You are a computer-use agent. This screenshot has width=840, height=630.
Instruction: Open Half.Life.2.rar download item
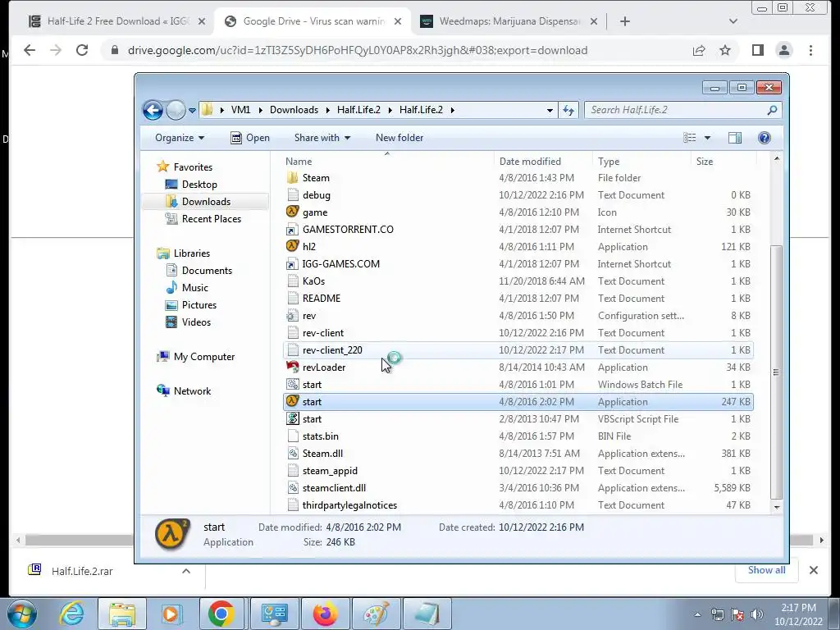[82, 571]
